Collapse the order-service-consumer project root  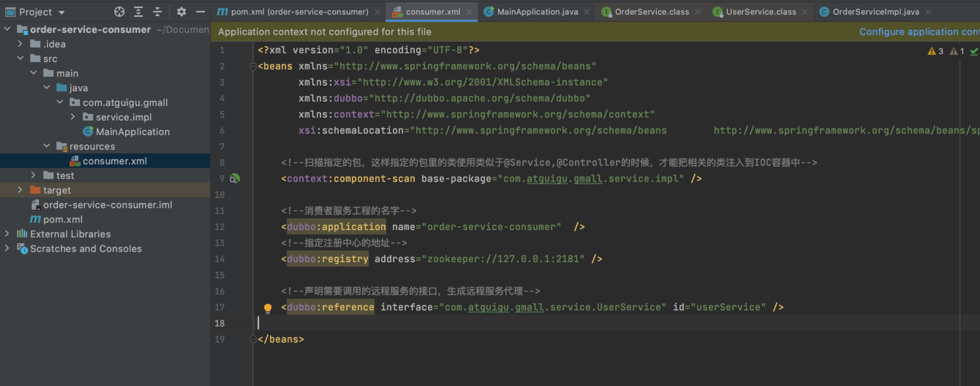tap(7, 29)
